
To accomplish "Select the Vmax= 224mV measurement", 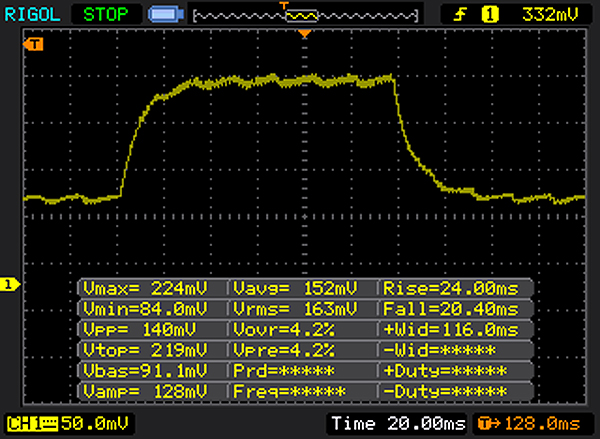I will [x=152, y=288].
